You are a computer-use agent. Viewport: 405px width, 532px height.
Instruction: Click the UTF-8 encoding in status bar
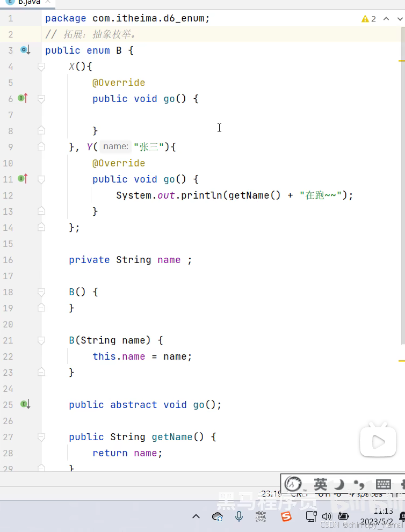[x=329, y=494]
